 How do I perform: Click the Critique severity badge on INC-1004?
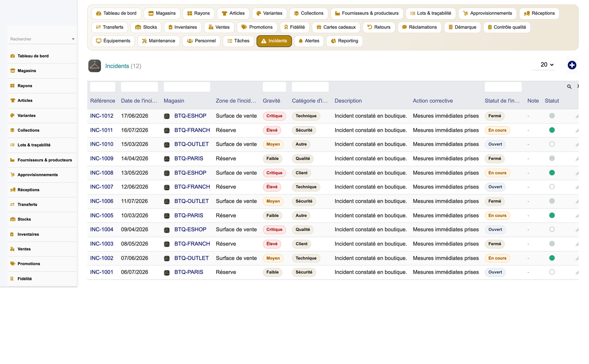point(274,230)
